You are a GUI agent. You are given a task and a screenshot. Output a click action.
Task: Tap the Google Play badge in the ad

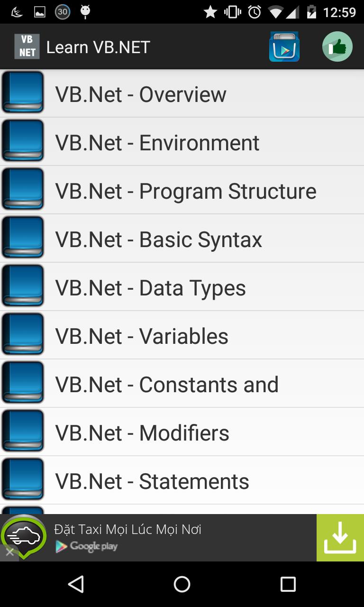tap(87, 546)
